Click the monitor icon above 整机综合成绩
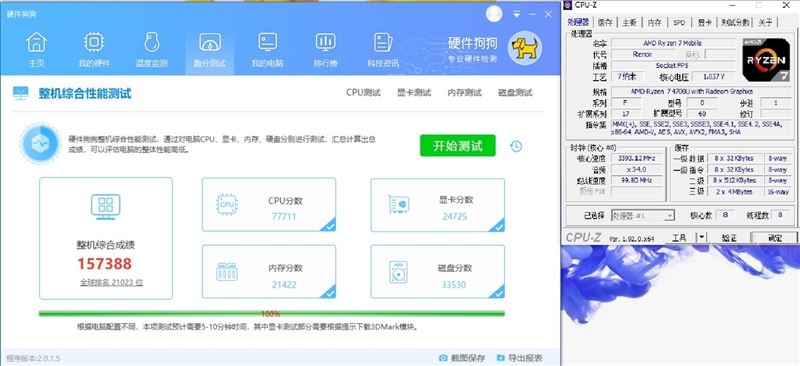The height and width of the screenshot is (366, 800). 106,207
